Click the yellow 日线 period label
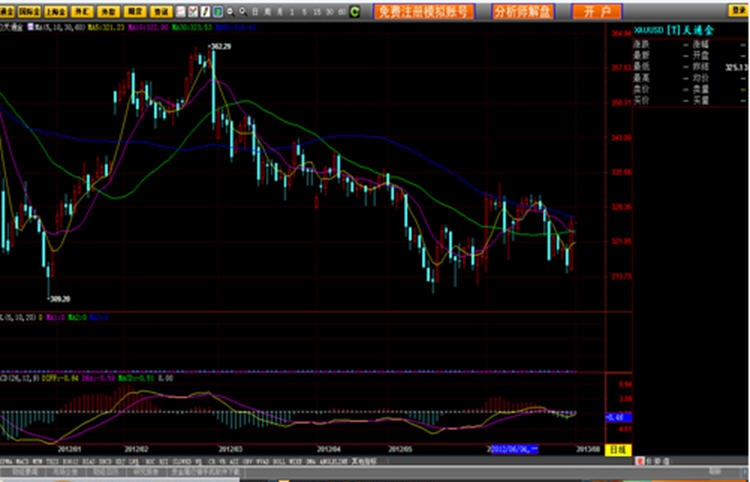 618,449
